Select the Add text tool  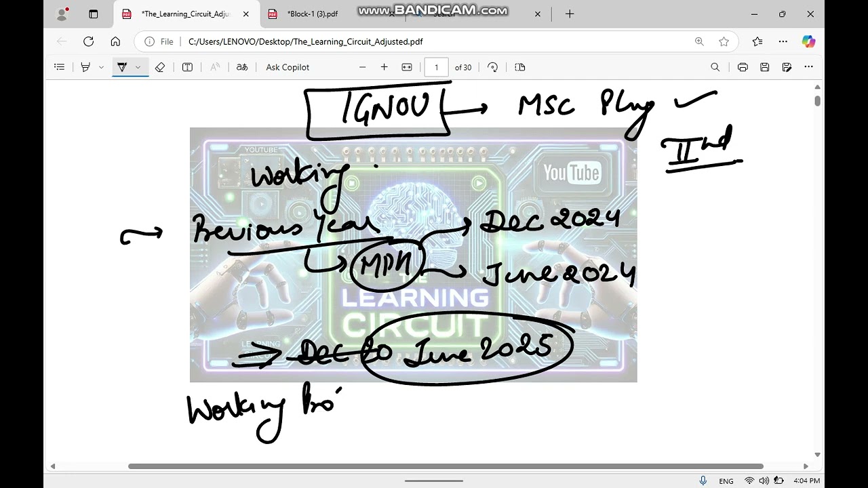click(x=187, y=67)
